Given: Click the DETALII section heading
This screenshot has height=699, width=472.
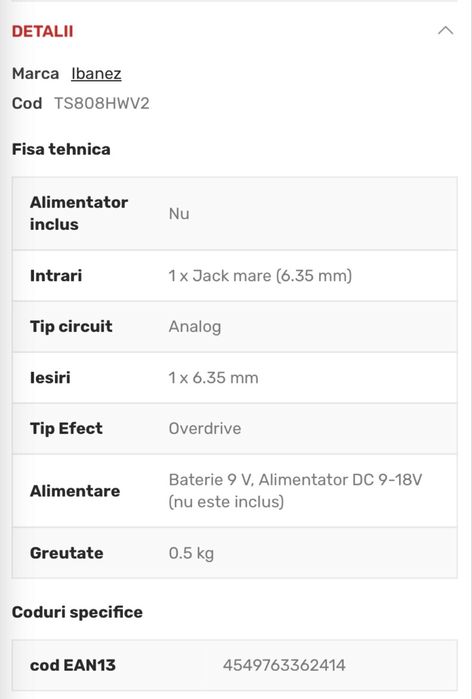Looking at the screenshot, I should click(x=42, y=31).
